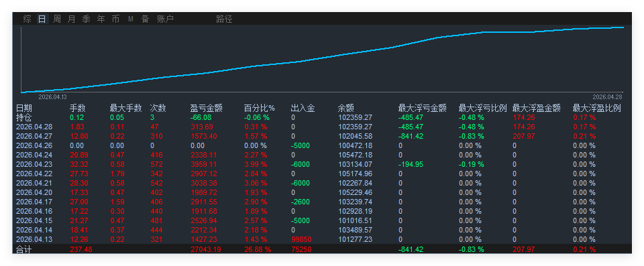Select the 日 daily tab
The width and height of the screenshot is (644, 266).
(x=42, y=19)
